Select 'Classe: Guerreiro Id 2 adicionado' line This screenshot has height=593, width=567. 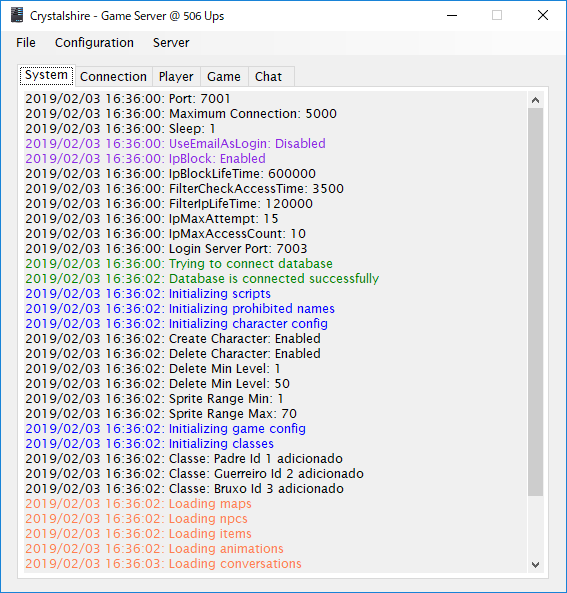[194, 474]
